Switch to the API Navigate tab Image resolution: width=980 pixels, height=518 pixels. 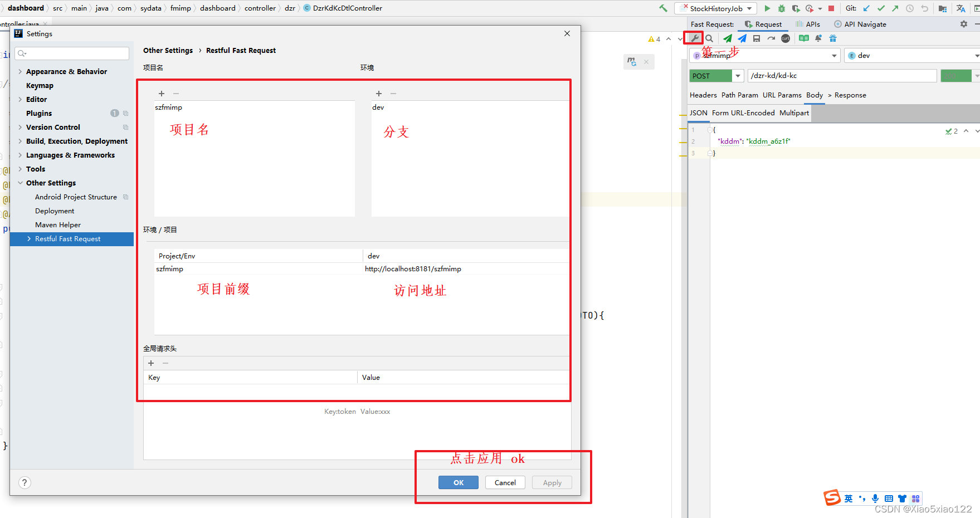(860, 24)
